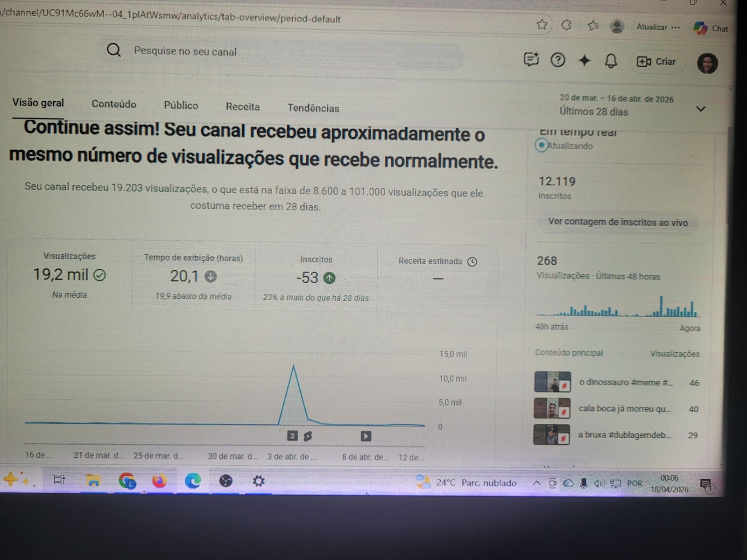This screenshot has height=560, width=747.
Task: Click the '2' videos published chart marker
Action: pyautogui.click(x=292, y=436)
